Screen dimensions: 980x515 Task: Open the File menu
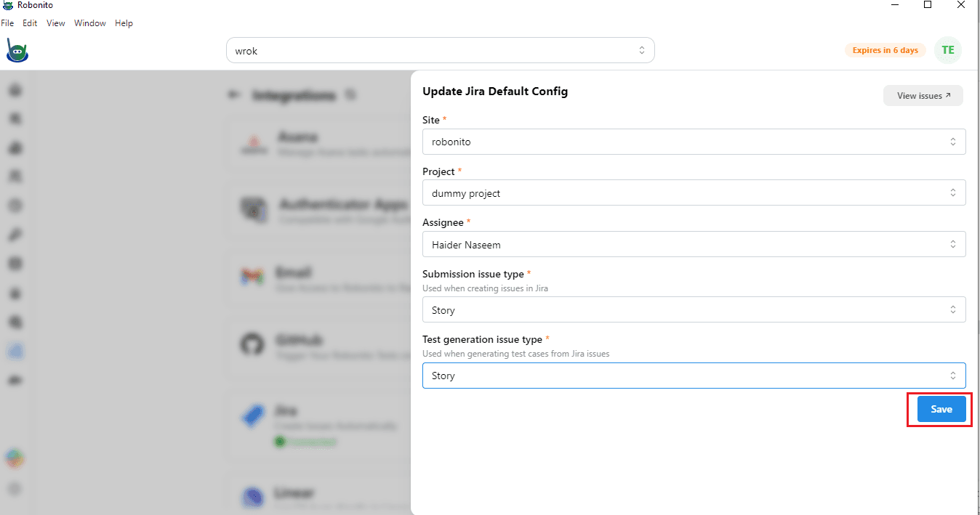click(7, 23)
